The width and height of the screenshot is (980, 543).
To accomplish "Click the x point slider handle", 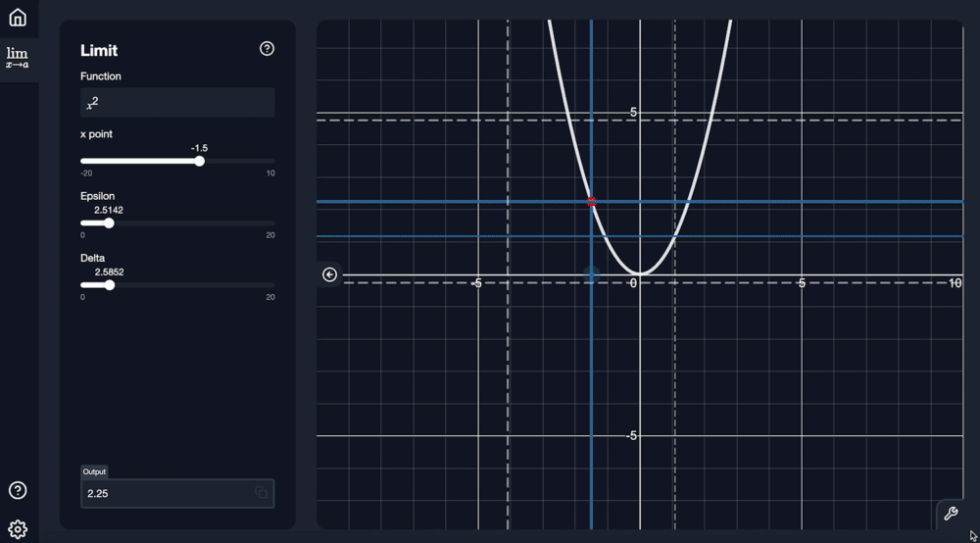I will 199,161.
